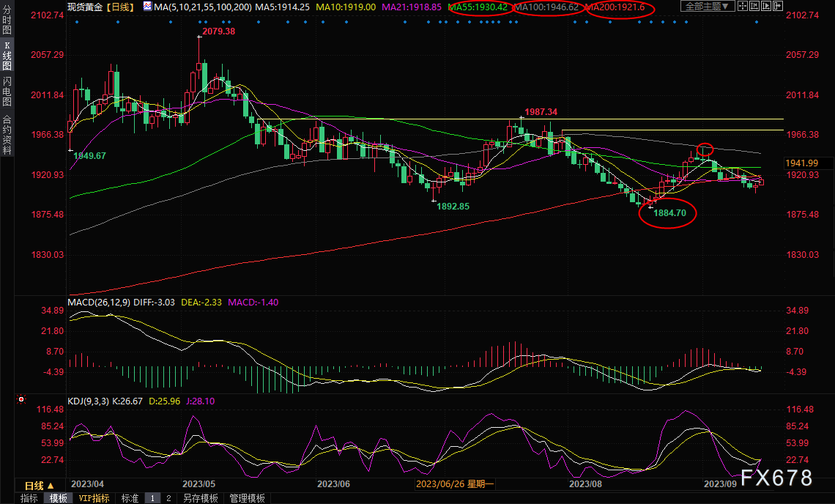Select the 模板 bottom tab

tap(59, 498)
